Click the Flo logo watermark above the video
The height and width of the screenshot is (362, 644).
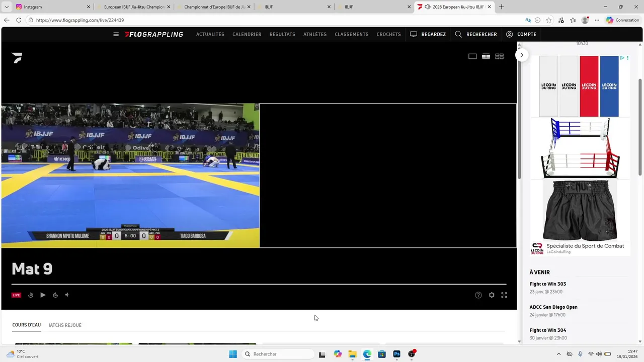tap(17, 58)
